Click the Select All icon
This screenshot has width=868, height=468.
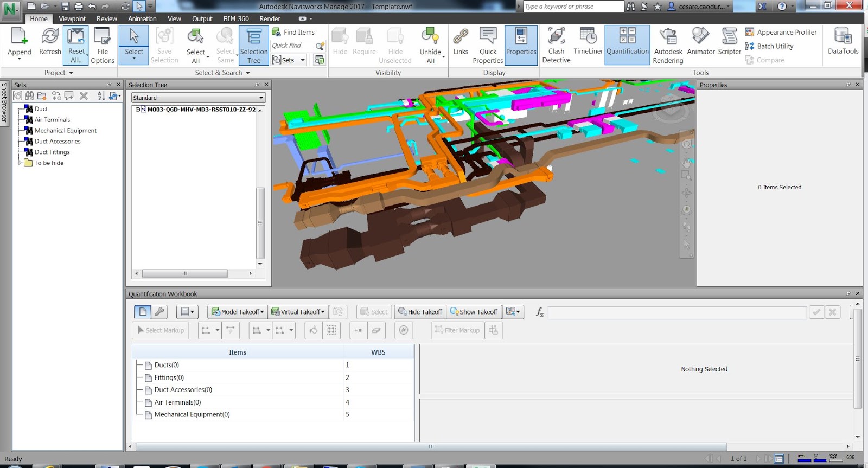pos(195,46)
